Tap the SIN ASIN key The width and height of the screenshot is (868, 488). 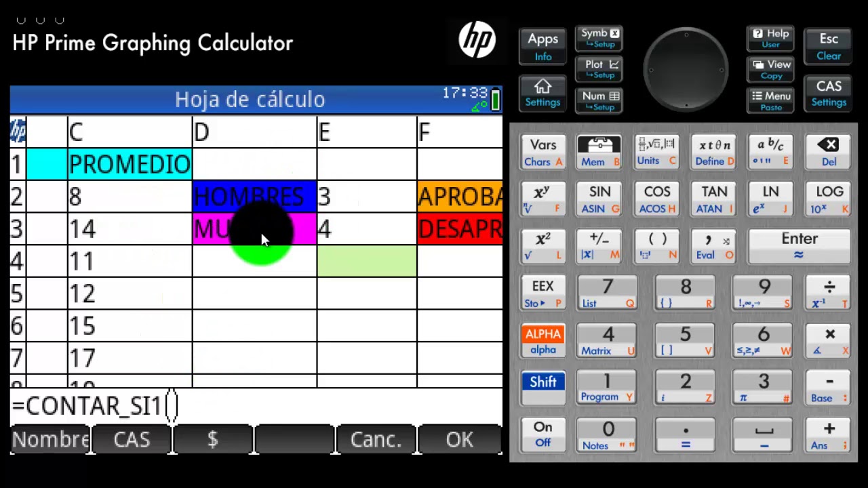(599, 199)
